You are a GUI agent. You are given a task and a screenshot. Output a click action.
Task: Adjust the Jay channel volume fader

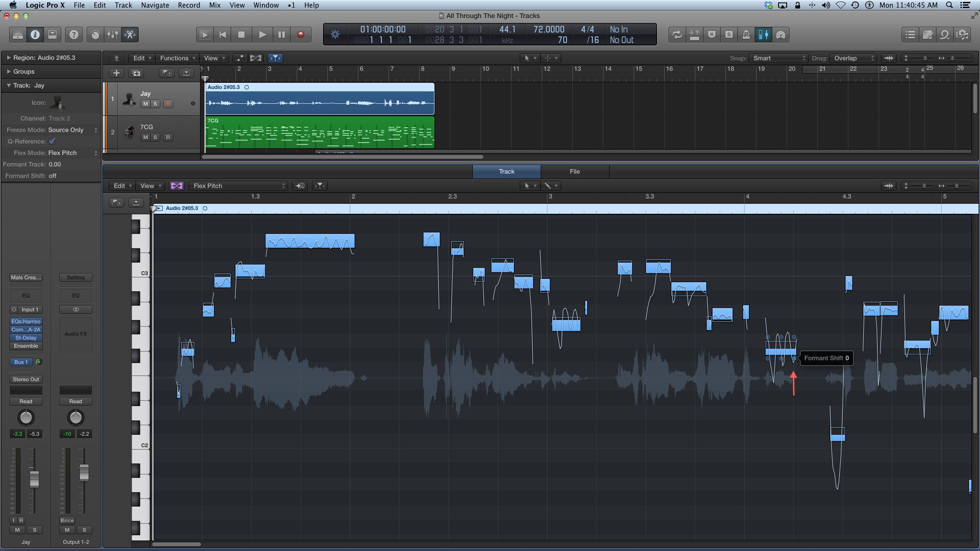[34, 479]
